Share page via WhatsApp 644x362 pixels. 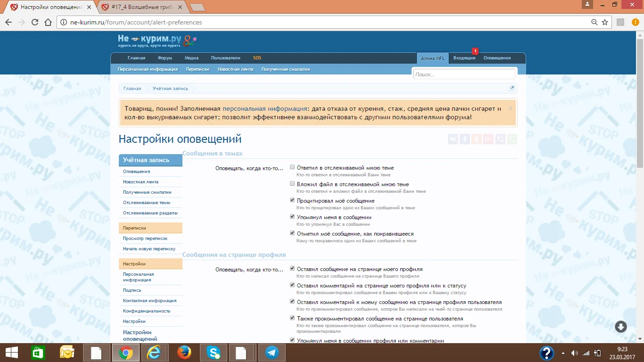(512, 139)
